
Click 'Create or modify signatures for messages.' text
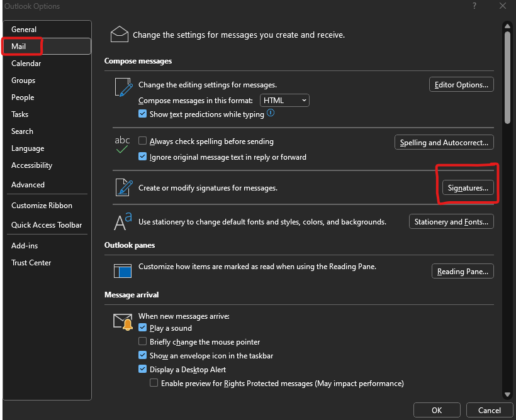coord(208,188)
